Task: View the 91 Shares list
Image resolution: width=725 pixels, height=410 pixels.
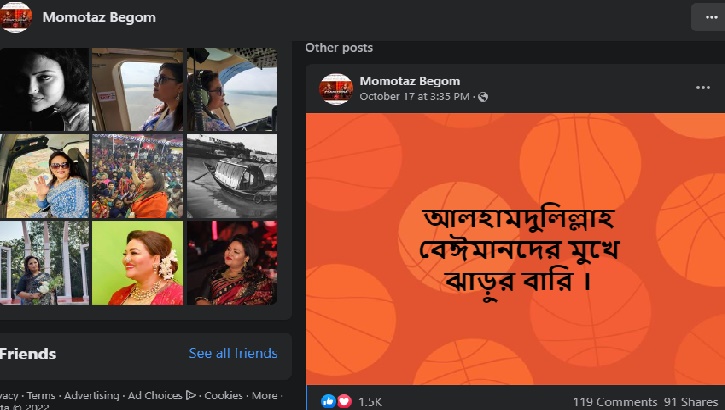Action: click(691, 402)
